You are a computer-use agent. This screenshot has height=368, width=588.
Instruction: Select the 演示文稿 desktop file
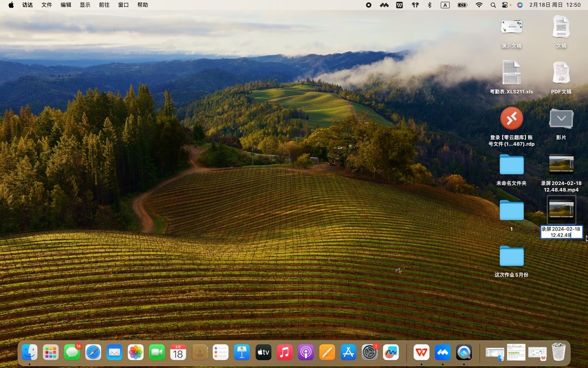pos(511,27)
